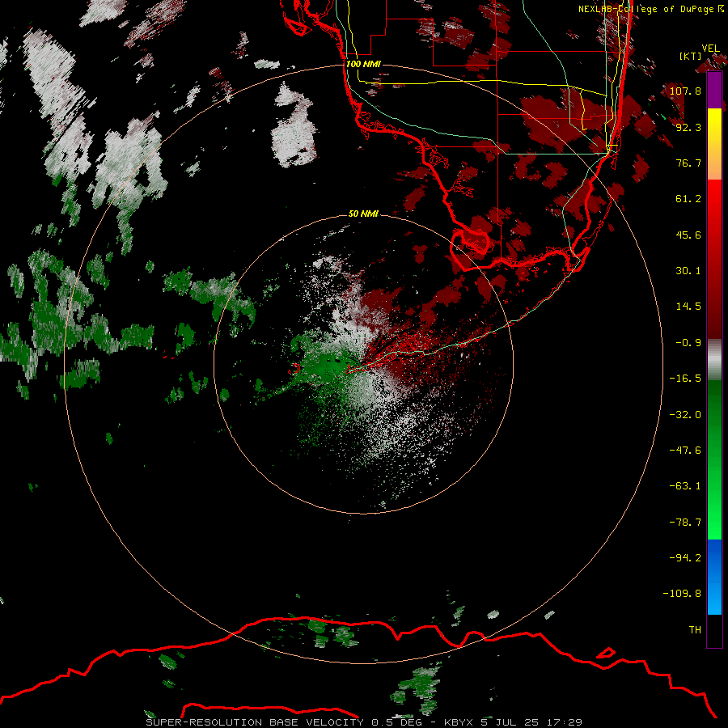Click the -78.7 velocity scale value

(685, 523)
